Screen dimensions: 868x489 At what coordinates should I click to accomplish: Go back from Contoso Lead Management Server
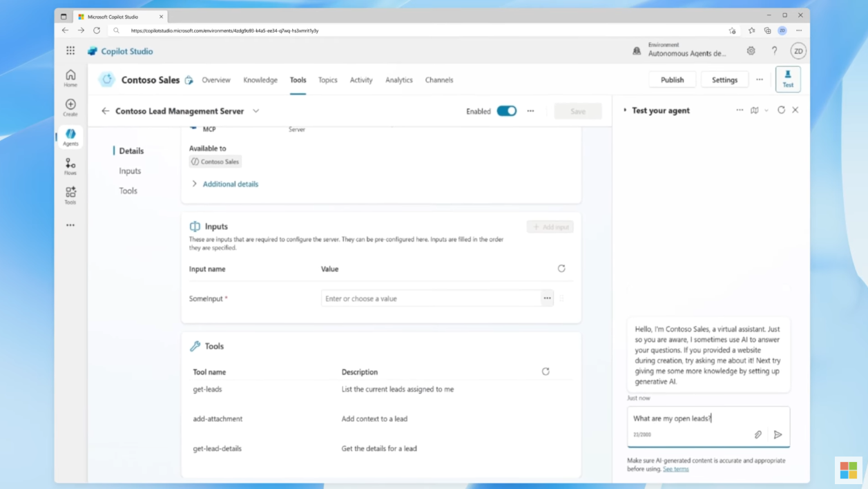click(x=106, y=111)
